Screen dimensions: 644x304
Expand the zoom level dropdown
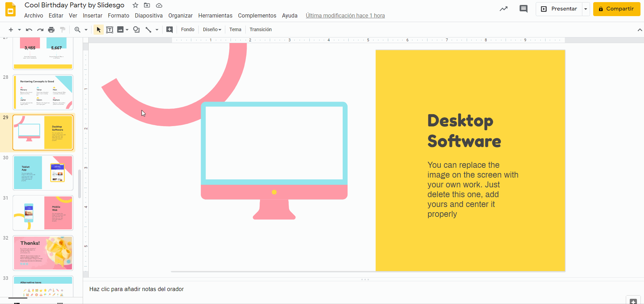pos(86,30)
